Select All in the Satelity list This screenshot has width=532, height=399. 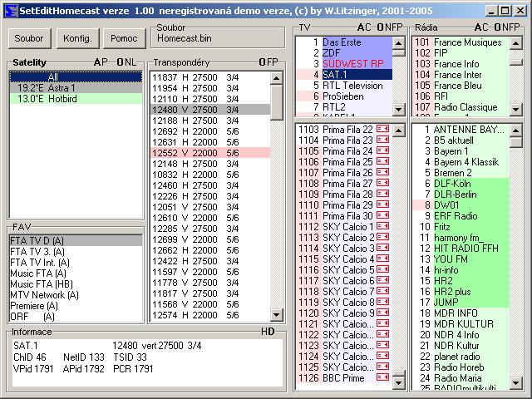click(x=76, y=76)
